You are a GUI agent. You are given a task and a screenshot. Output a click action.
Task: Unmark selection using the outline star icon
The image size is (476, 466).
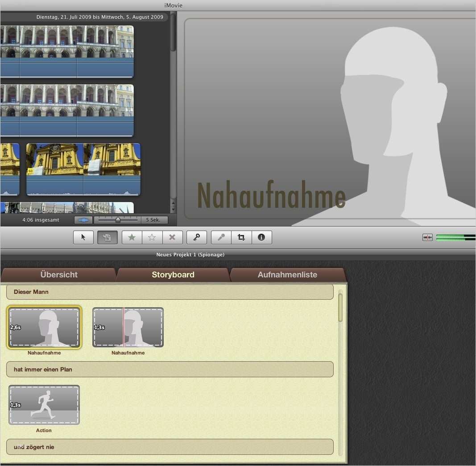tap(152, 237)
